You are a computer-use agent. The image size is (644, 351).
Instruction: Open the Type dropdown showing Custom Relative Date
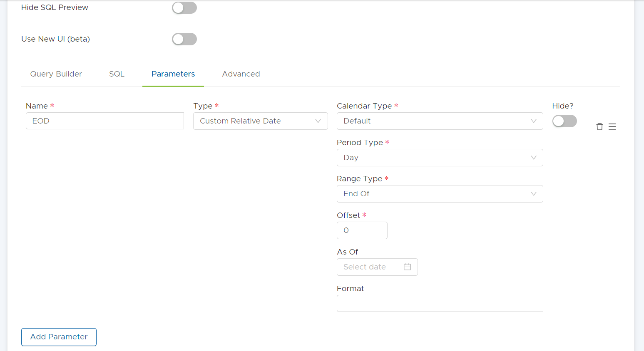click(x=260, y=121)
